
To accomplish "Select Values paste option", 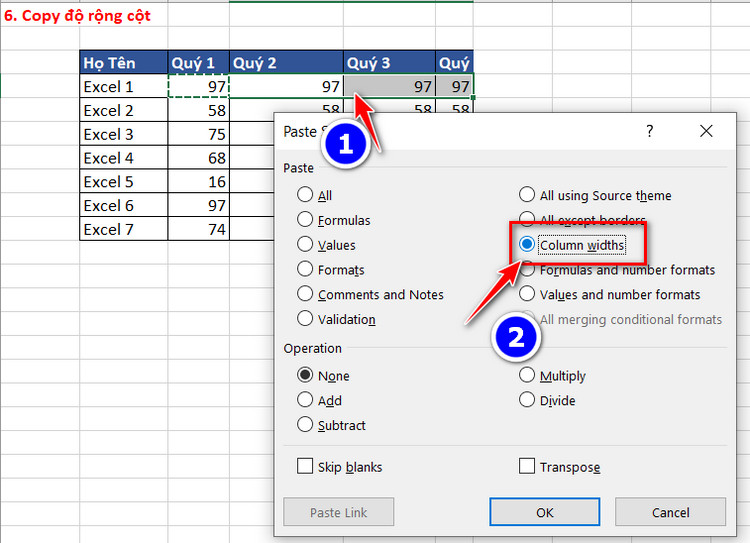I will point(305,245).
